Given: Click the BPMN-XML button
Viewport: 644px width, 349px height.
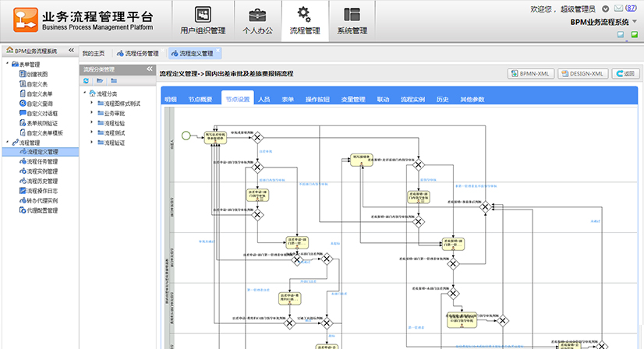Looking at the screenshot, I should 530,73.
